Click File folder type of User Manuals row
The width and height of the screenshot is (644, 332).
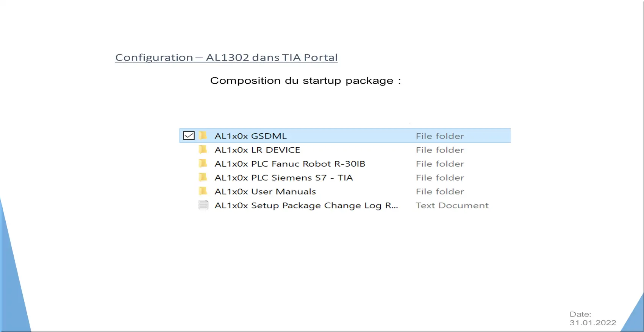440,192
